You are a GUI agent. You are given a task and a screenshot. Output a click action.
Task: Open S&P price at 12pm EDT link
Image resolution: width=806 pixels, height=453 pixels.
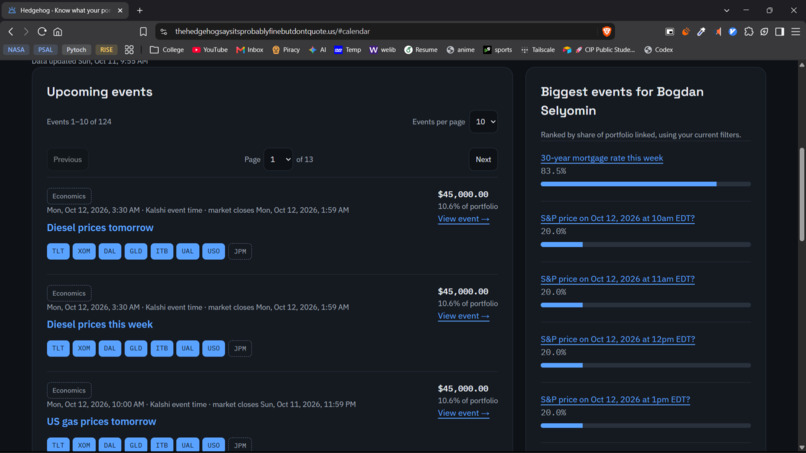[x=617, y=339]
